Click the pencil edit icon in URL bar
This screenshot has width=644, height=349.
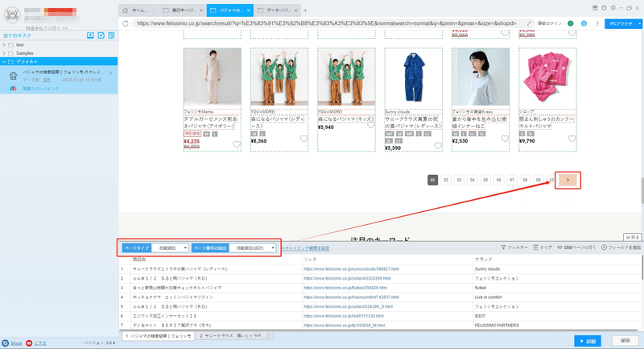pyautogui.click(x=529, y=23)
